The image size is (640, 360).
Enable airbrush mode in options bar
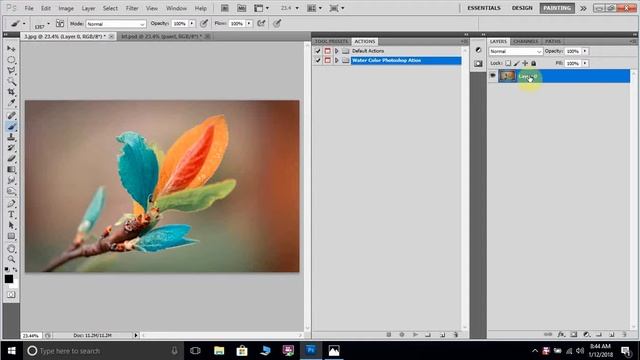click(x=261, y=24)
